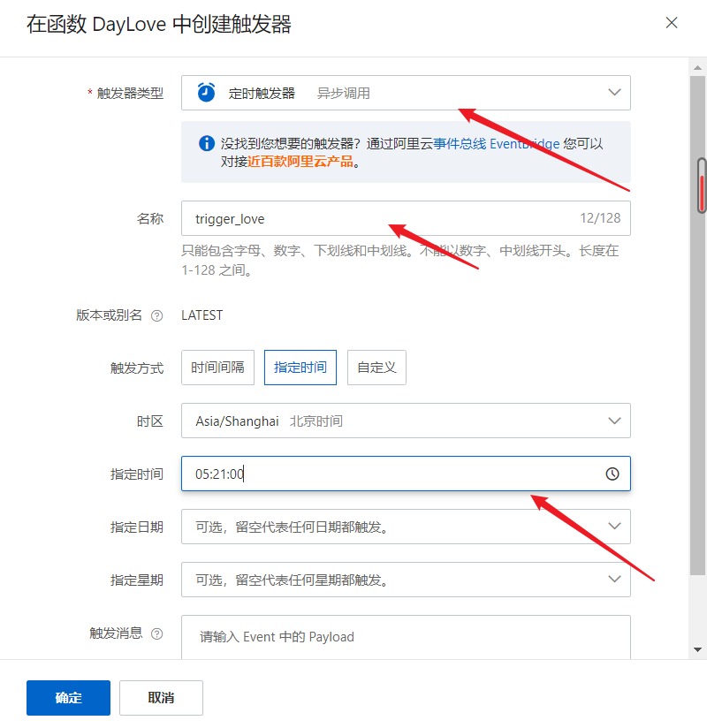Click the clock icon in time field
The height and width of the screenshot is (728, 707).
coord(612,474)
